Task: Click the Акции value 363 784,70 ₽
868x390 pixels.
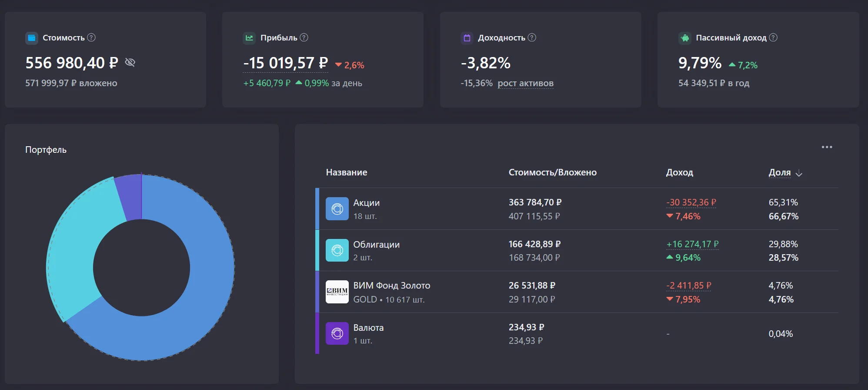Action: pos(535,202)
